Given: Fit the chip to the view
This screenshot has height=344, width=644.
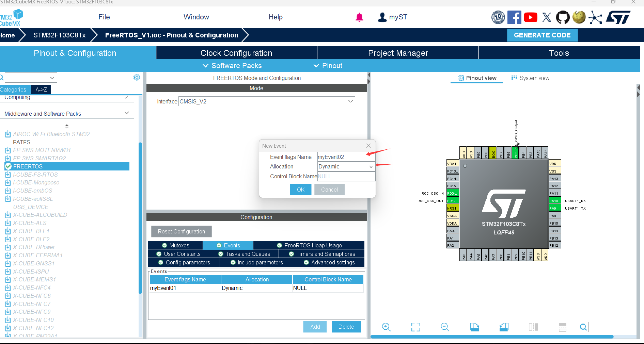Looking at the screenshot, I should 415,327.
